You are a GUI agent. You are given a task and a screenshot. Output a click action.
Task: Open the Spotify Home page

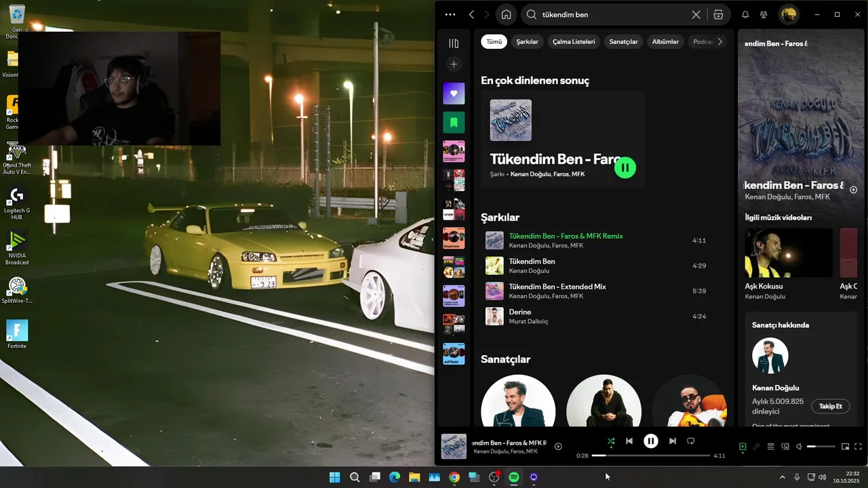coord(506,14)
